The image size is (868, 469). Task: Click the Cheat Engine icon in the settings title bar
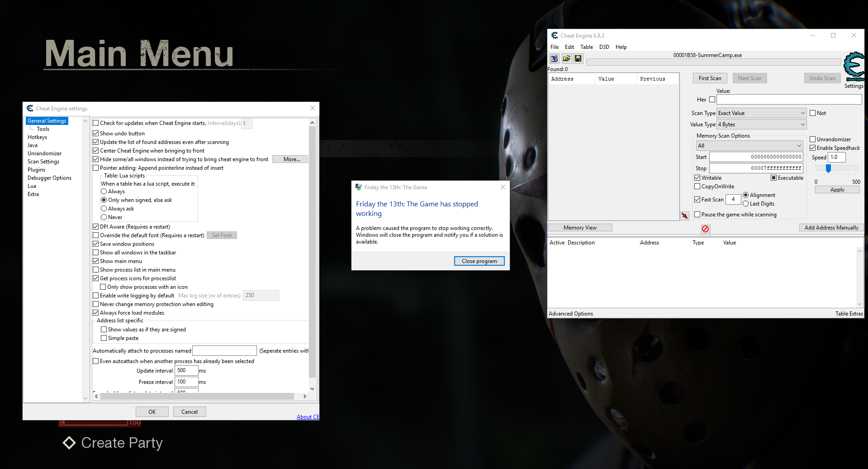point(30,108)
